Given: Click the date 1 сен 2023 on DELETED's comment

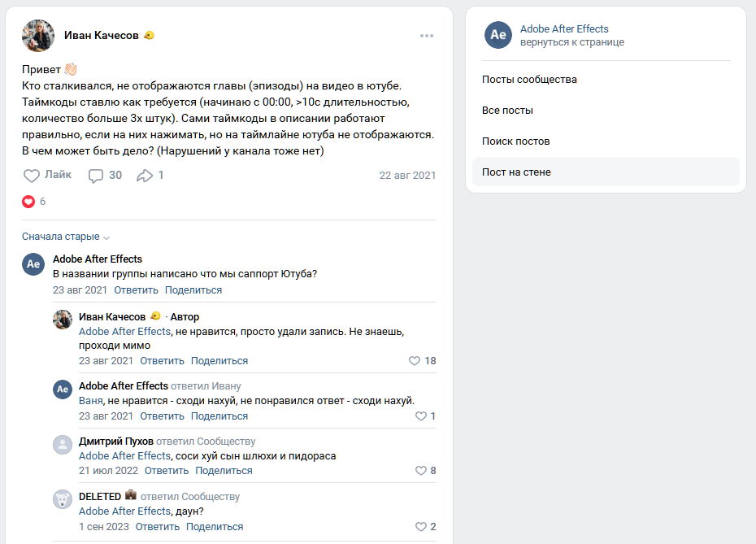Looking at the screenshot, I should (104, 527).
